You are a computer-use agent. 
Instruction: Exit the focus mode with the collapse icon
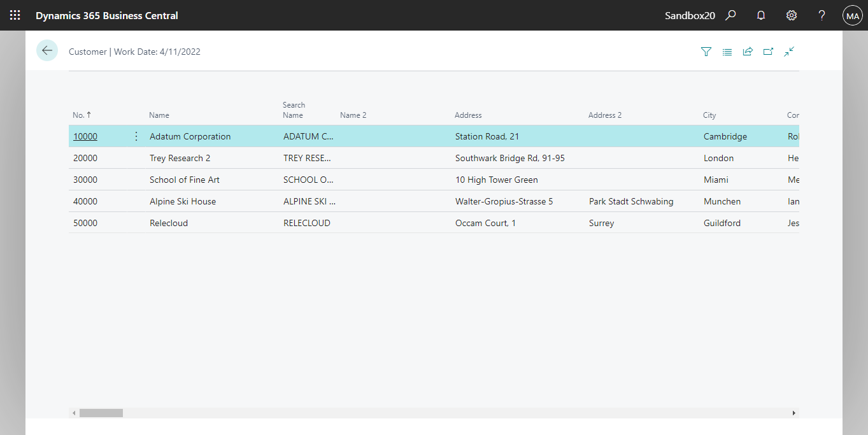pos(789,52)
